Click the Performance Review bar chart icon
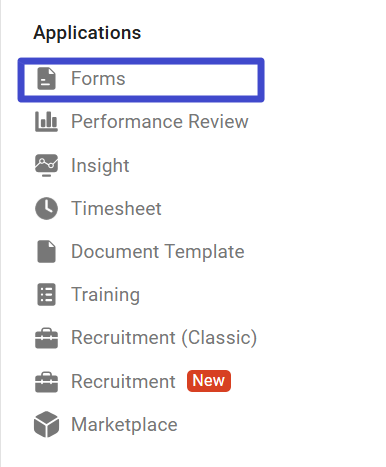386x467 pixels. point(46,122)
